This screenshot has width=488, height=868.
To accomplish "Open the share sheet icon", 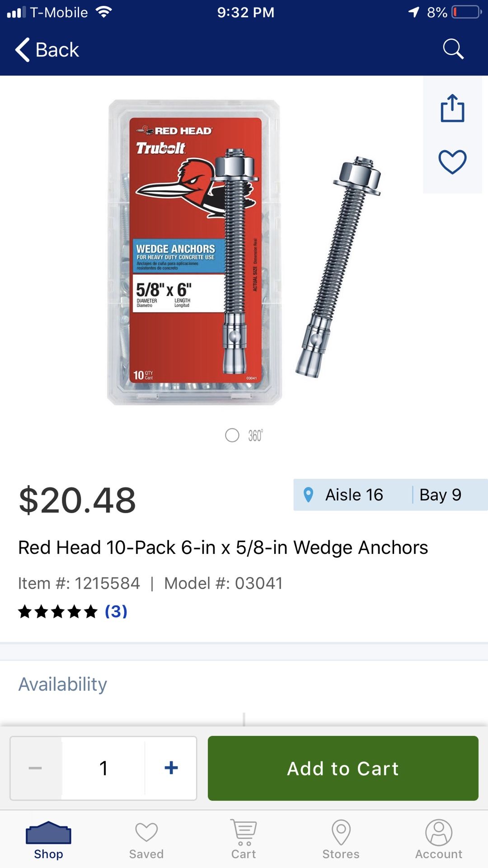I will point(452,108).
